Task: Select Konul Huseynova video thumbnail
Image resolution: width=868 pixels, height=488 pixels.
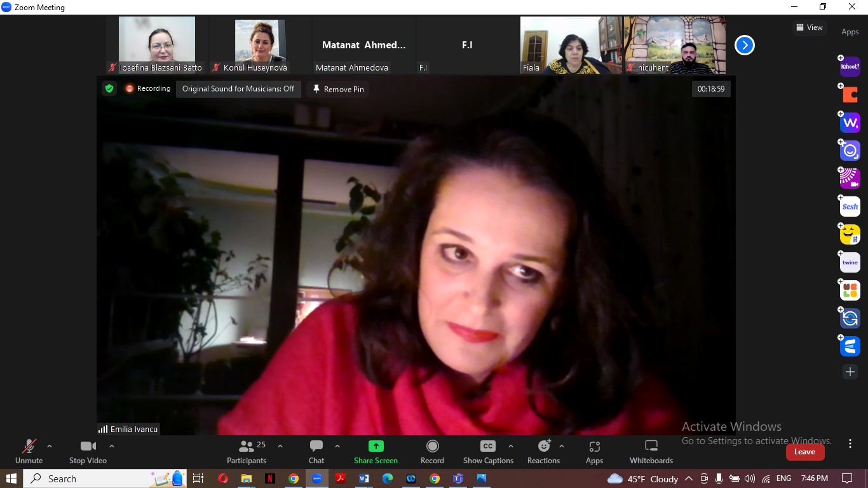Action: click(x=261, y=45)
